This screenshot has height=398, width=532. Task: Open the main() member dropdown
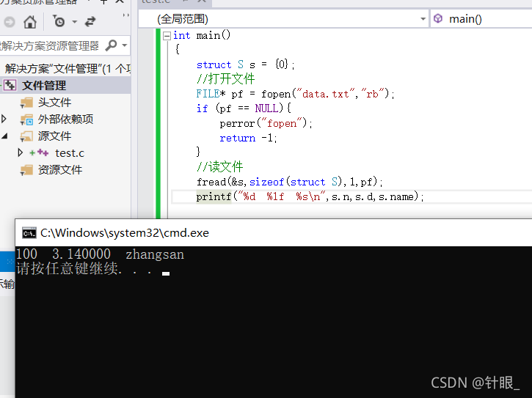click(481, 18)
